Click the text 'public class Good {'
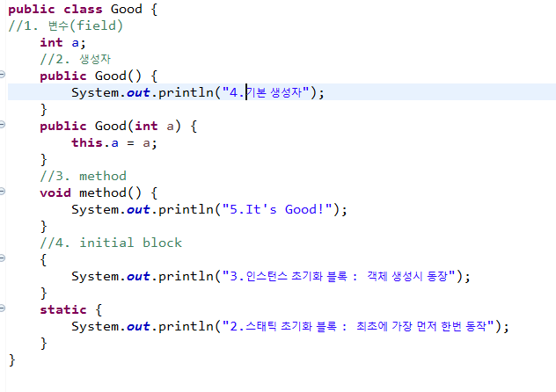 click(83, 9)
